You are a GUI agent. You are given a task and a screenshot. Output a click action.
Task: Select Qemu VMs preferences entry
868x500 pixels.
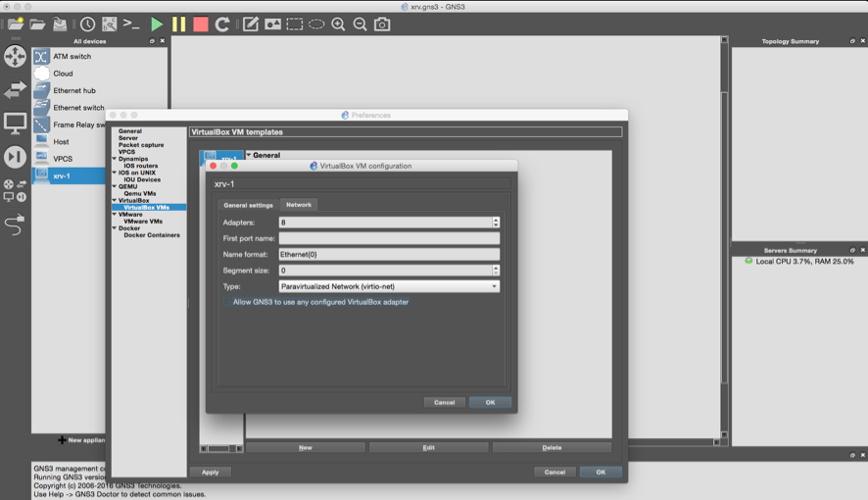(x=140, y=193)
